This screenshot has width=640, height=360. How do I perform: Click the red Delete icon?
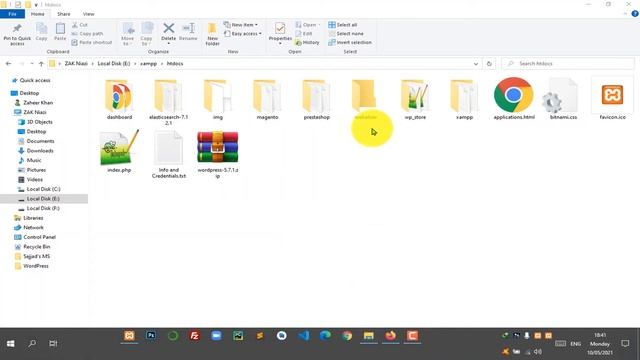click(169, 28)
